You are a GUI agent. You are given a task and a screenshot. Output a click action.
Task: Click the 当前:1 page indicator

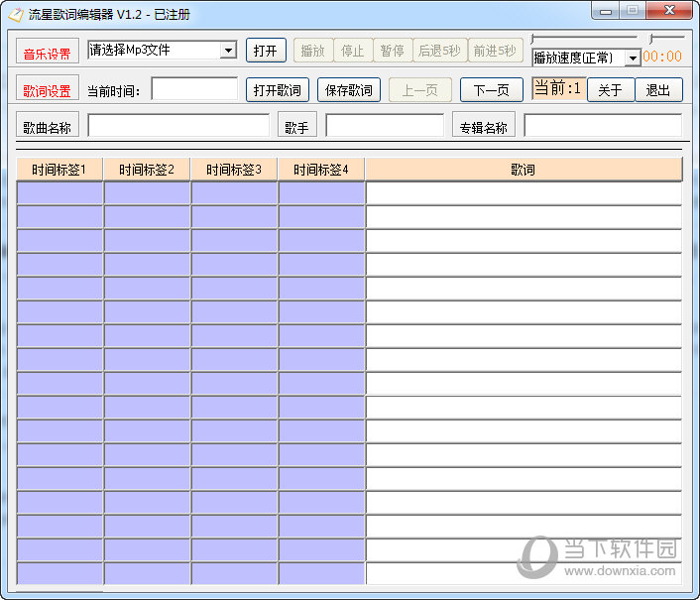pyautogui.click(x=558, y=88)
